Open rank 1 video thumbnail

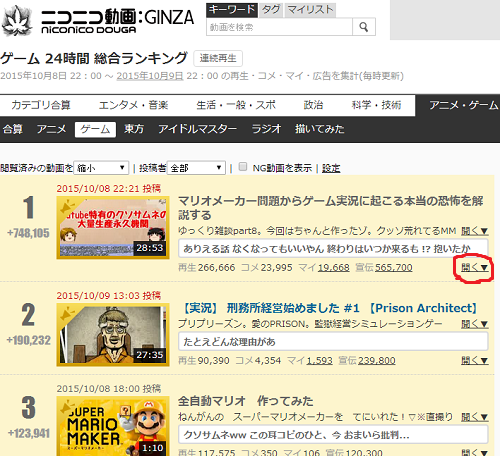click(113, 227)
